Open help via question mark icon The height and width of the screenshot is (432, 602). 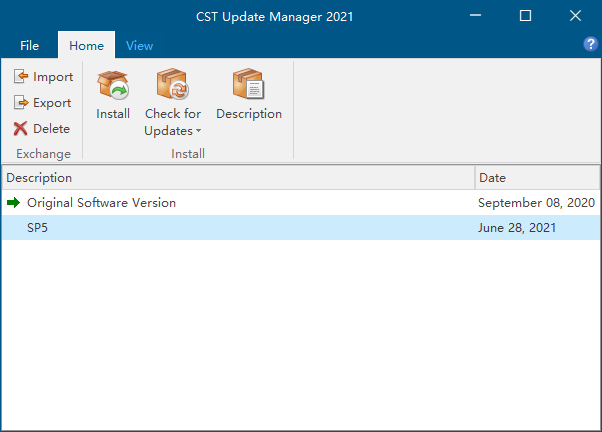tap(590, 44)
